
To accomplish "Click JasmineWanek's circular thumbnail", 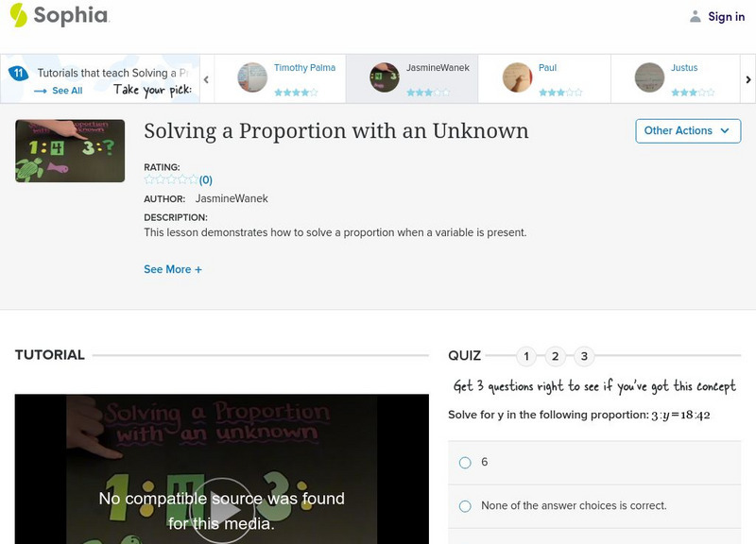I will point(385,77).
